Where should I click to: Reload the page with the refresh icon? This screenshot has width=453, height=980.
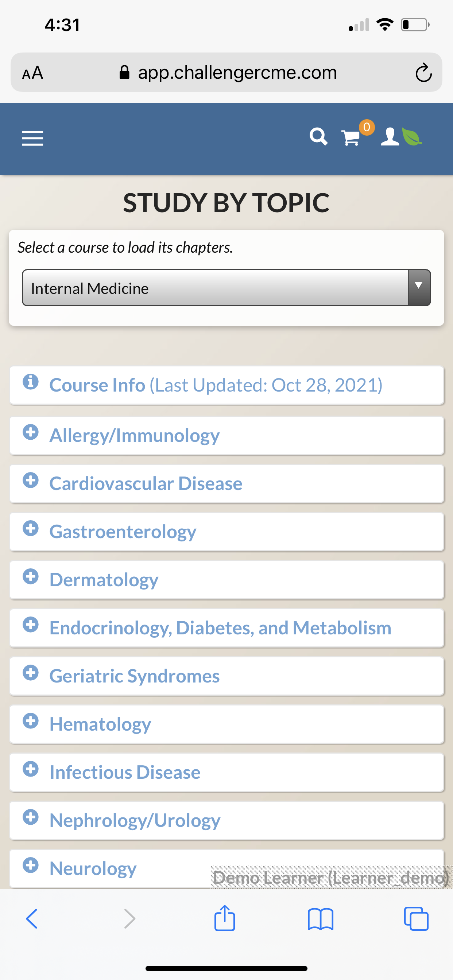click(x=423, y=72)
